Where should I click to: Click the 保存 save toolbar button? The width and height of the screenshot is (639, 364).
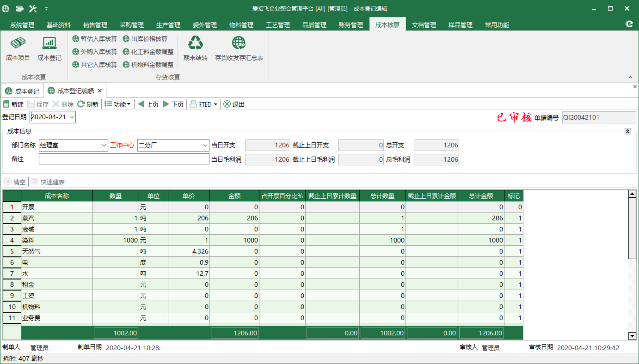(38, 104)
